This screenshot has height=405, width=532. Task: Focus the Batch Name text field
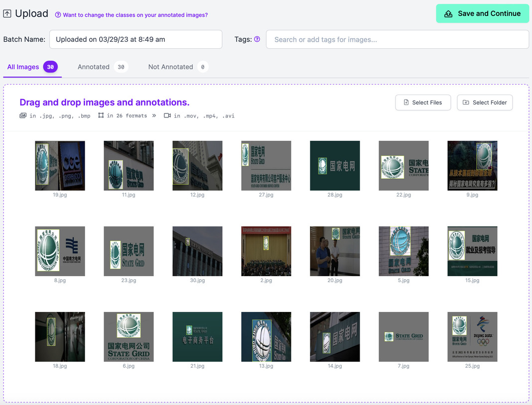(x=135, y=39)
